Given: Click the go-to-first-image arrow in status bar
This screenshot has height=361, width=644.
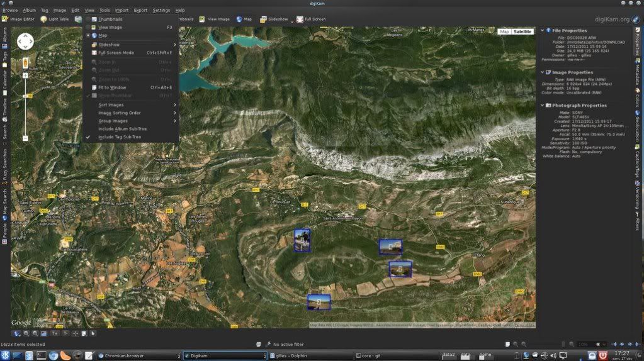Looking at the screenshot, I should click(x=614, y=344).
